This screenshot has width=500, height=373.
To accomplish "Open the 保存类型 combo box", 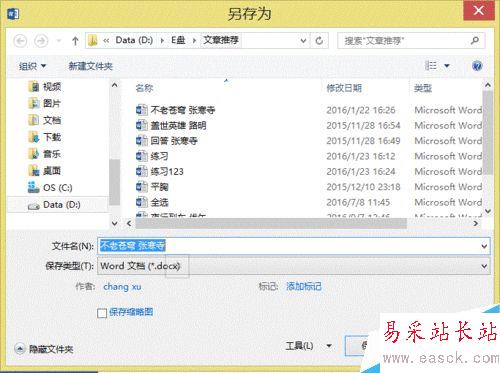I will coord(294,266).
